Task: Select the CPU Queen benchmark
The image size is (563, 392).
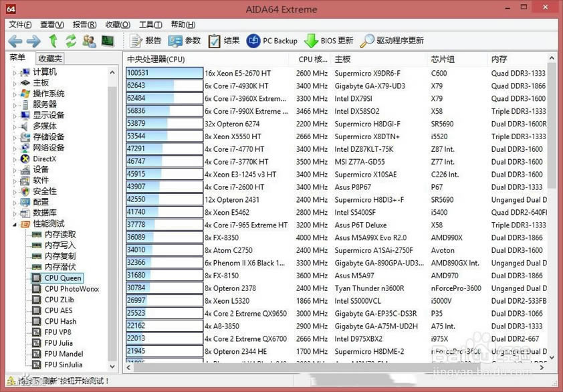Action: (63, 278)
